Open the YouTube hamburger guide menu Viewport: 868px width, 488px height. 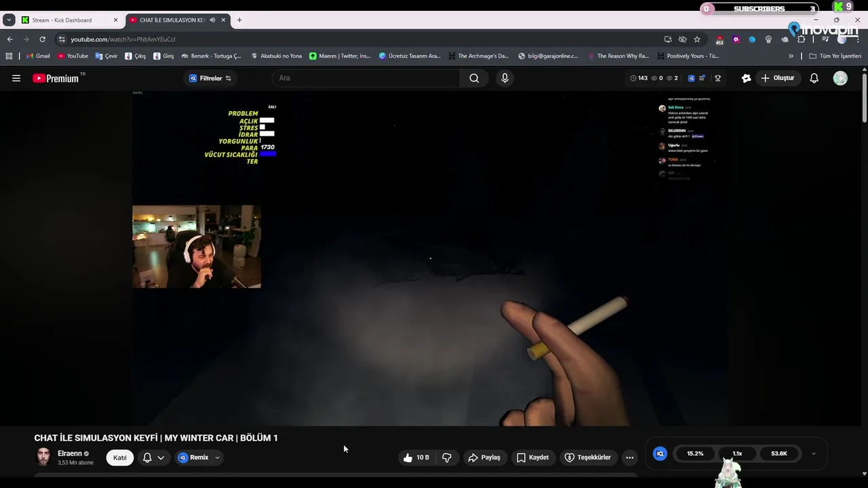(x=16, y=78)
